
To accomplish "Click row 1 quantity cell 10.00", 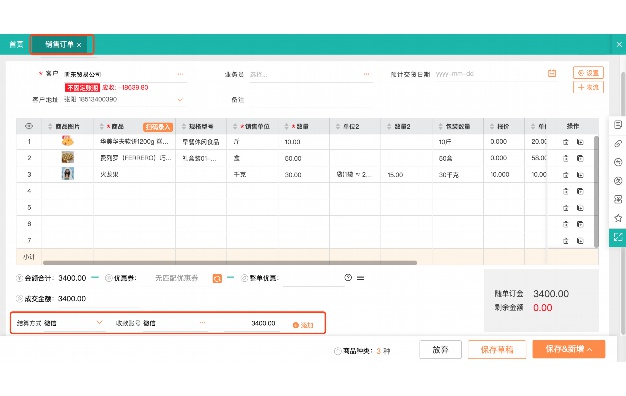I will (303, 142).
